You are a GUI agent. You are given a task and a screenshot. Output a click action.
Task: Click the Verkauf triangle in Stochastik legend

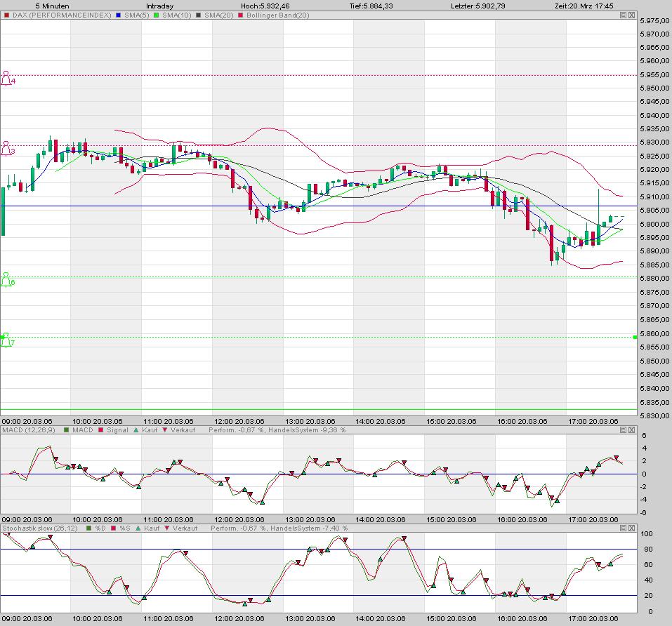point(167,528)
